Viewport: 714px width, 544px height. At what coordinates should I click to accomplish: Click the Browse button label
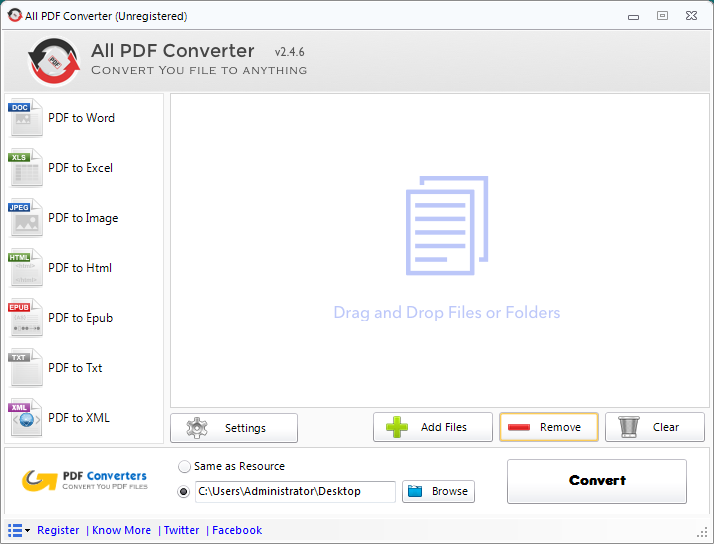click(450, 491)
